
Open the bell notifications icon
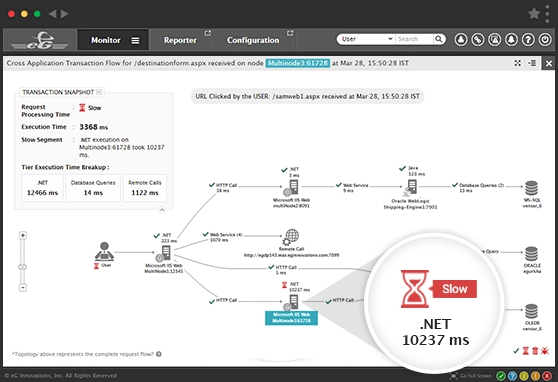tap(511, 39)
